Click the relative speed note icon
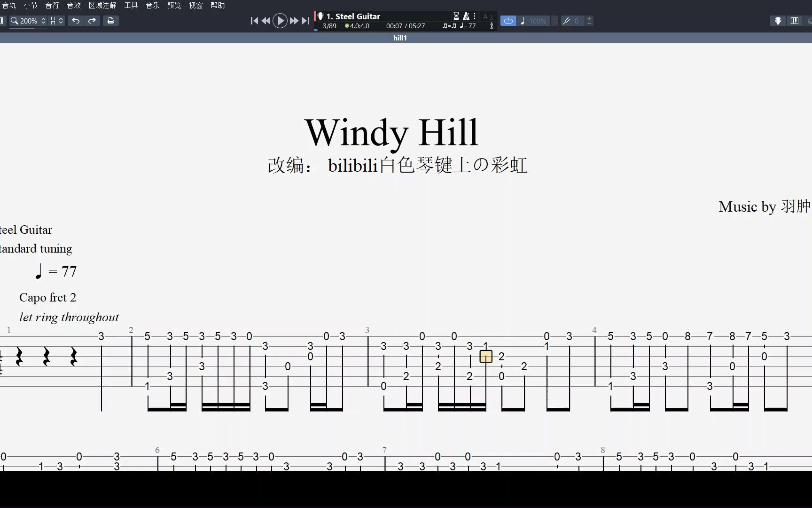 tap(523, 21)
